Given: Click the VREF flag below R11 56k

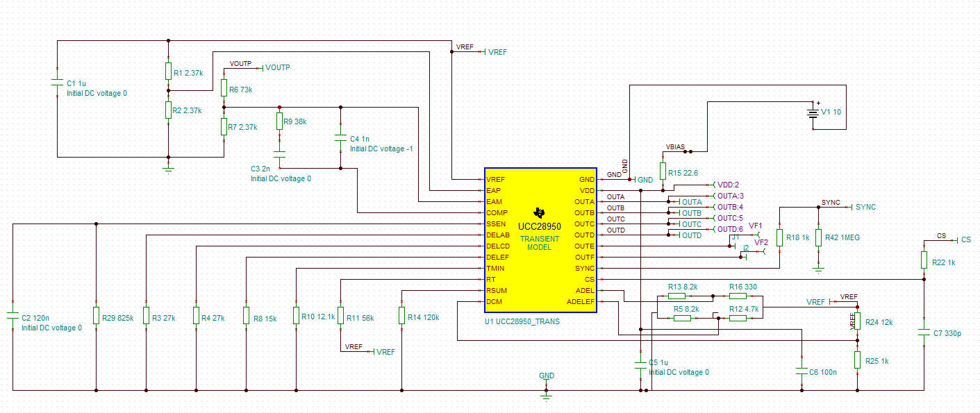Looking at the screenshot, I should coord(384,352).
